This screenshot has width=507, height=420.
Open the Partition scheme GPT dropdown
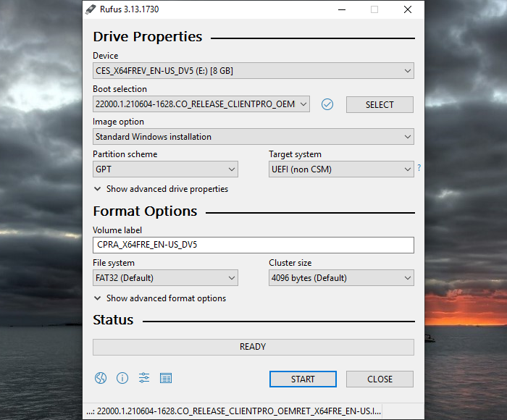click(165, 169)
